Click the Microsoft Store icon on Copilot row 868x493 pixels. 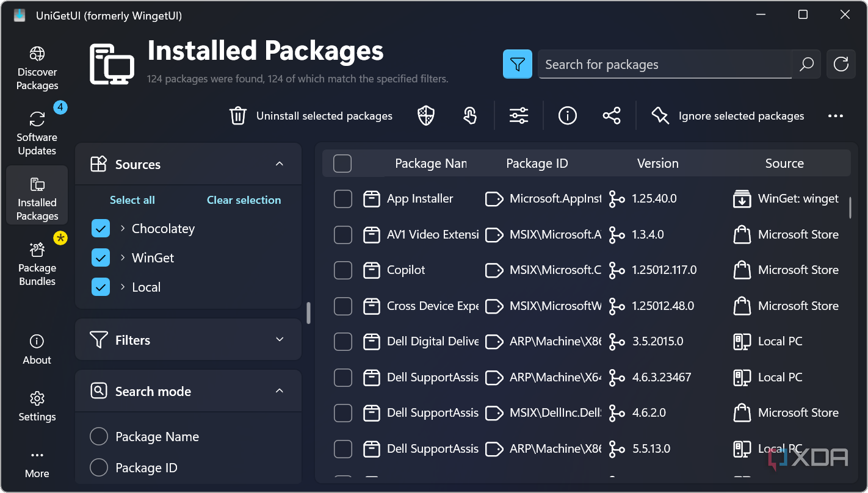pos(742,270)
